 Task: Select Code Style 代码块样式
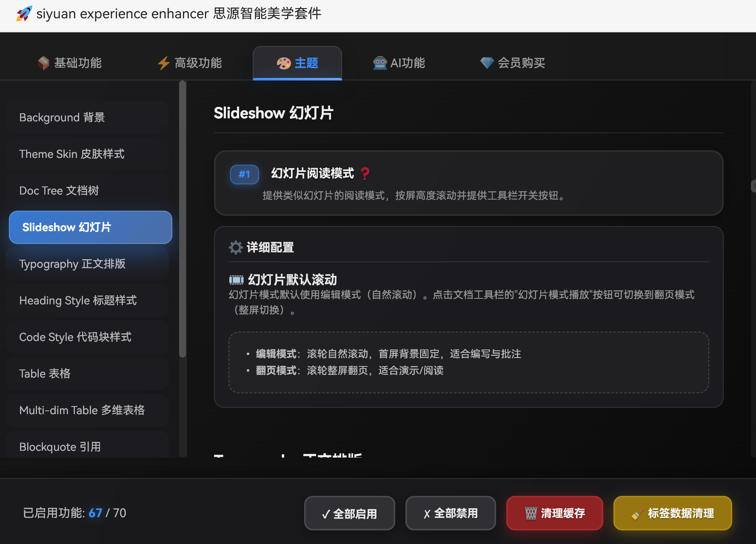pos(88,337)
